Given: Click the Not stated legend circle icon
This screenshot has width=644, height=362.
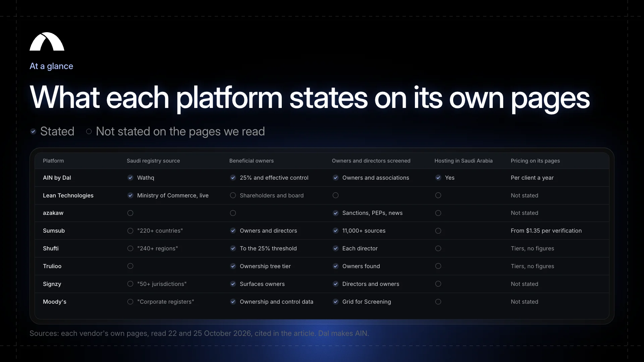Looking at the screenshot, I should (x=89, y=131).
